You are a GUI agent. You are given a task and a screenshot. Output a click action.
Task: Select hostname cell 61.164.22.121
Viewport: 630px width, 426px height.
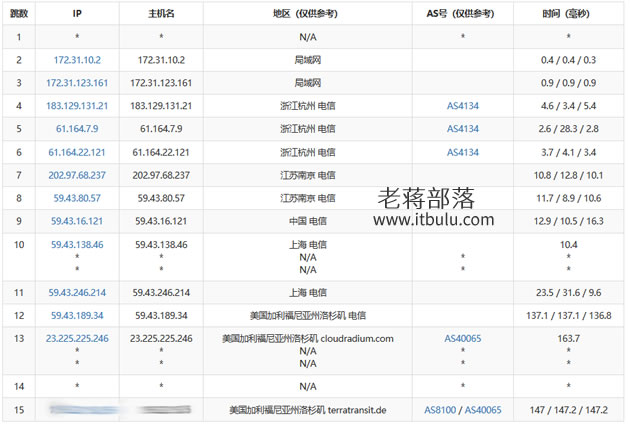[x=161, y=152]
